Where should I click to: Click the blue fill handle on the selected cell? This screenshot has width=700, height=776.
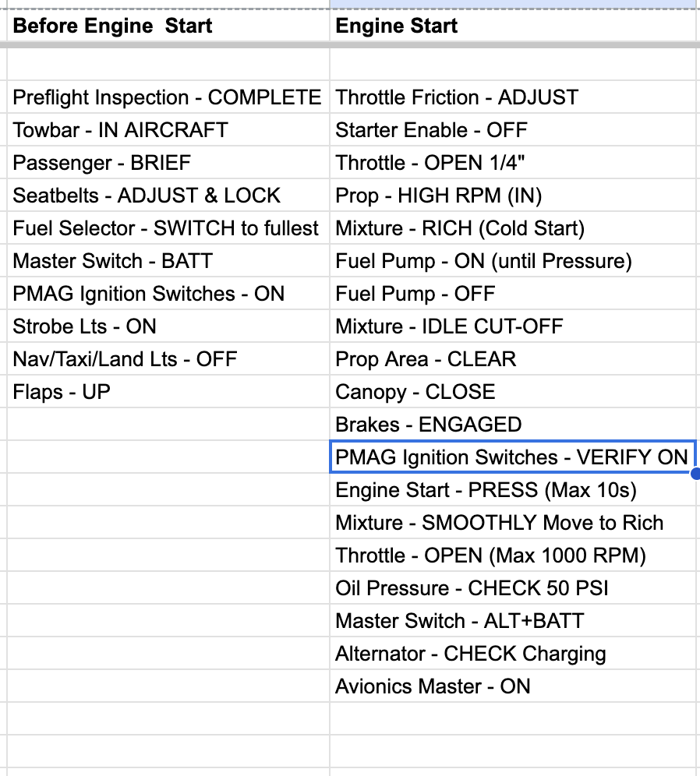point(695,473)
